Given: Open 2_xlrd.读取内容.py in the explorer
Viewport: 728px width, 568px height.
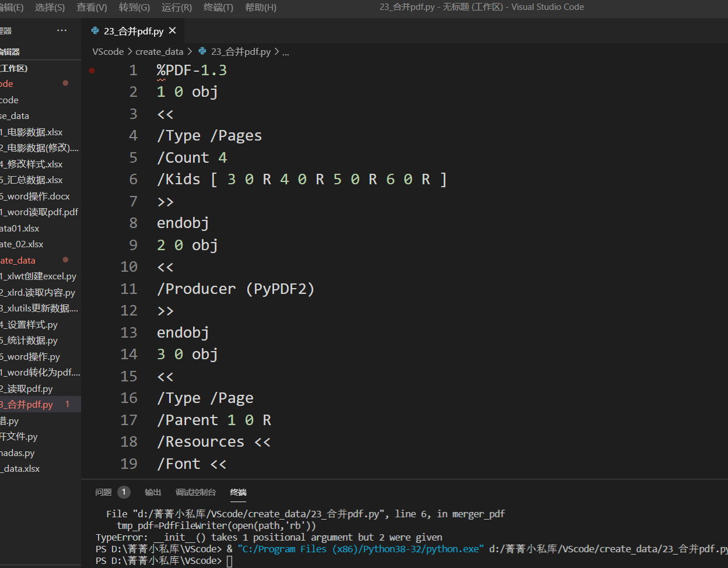Looking at the screenshot, I should tap(38, 293).
